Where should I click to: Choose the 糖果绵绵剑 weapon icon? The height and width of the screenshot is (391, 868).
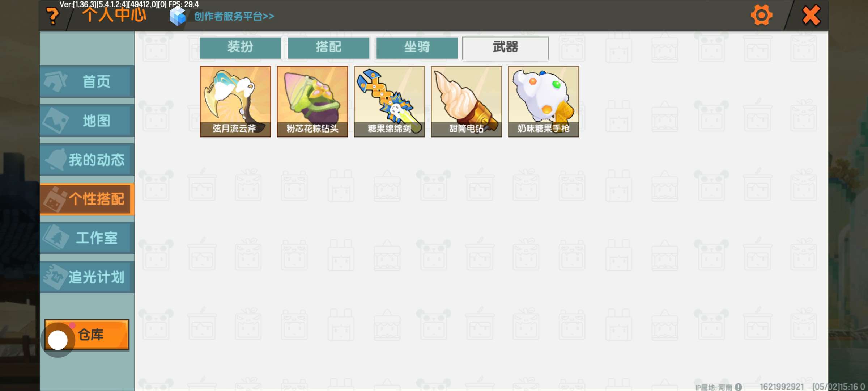click(390, 101)
